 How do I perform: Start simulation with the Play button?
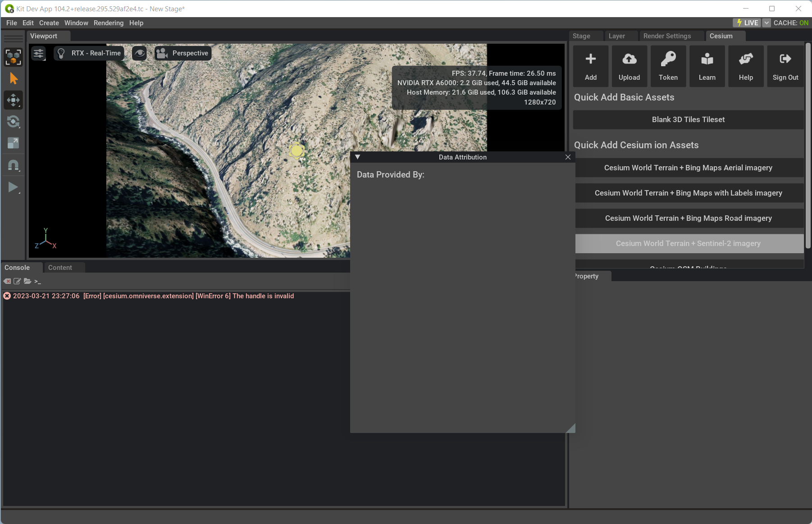tap(14, 187)
